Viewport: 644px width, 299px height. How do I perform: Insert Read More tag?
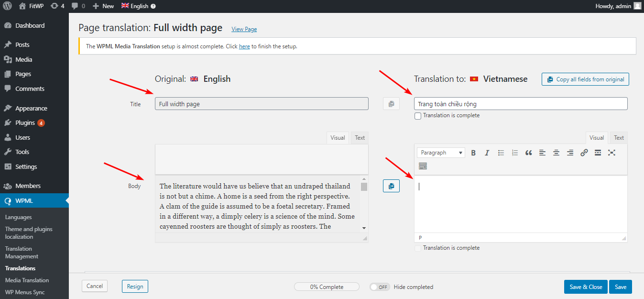tap(598, 153)
